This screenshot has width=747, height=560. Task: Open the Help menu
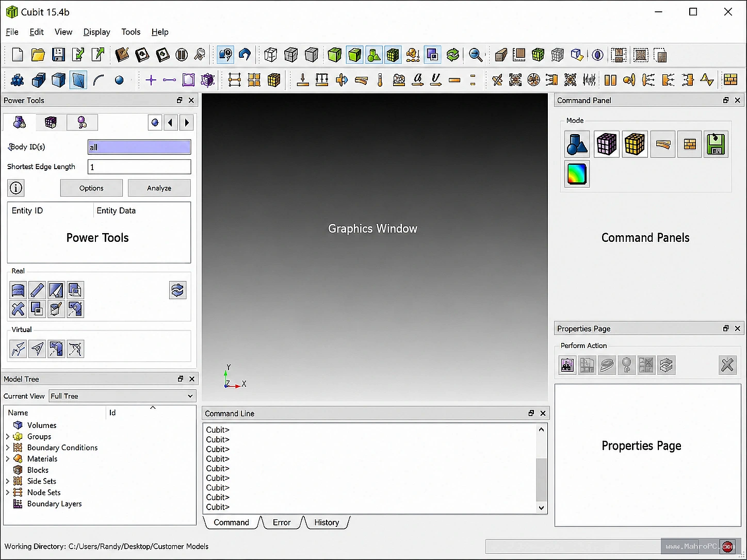coord(160,32)
